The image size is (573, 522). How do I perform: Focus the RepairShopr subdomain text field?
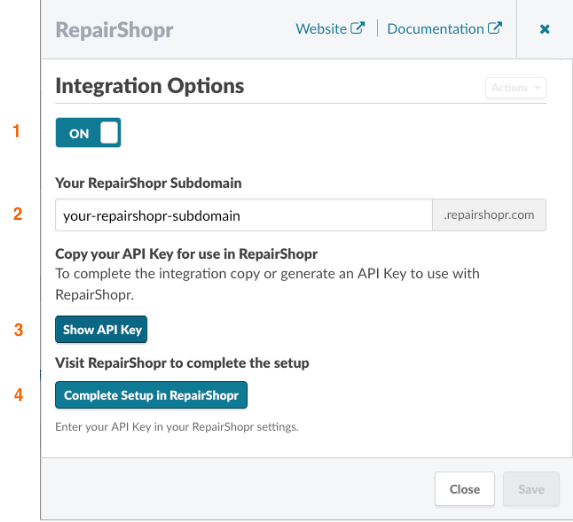point(244,215)
